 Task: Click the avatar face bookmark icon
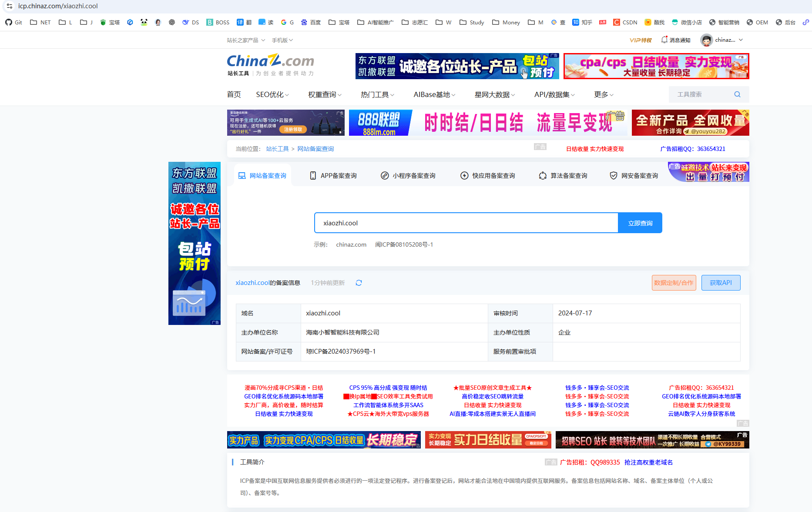[158, 22]
